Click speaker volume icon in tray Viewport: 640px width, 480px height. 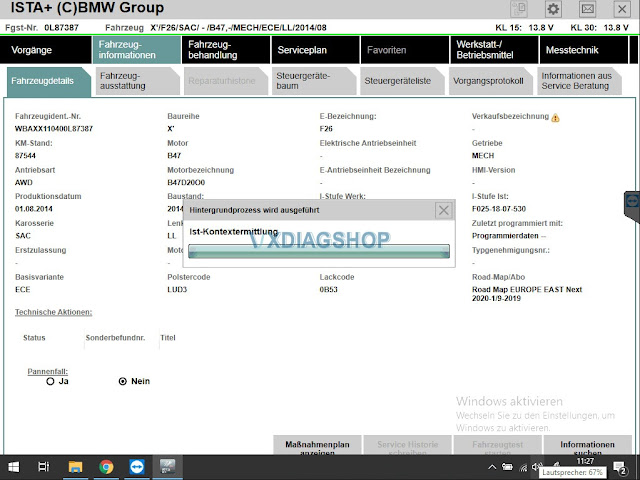[x=537, y=467]
